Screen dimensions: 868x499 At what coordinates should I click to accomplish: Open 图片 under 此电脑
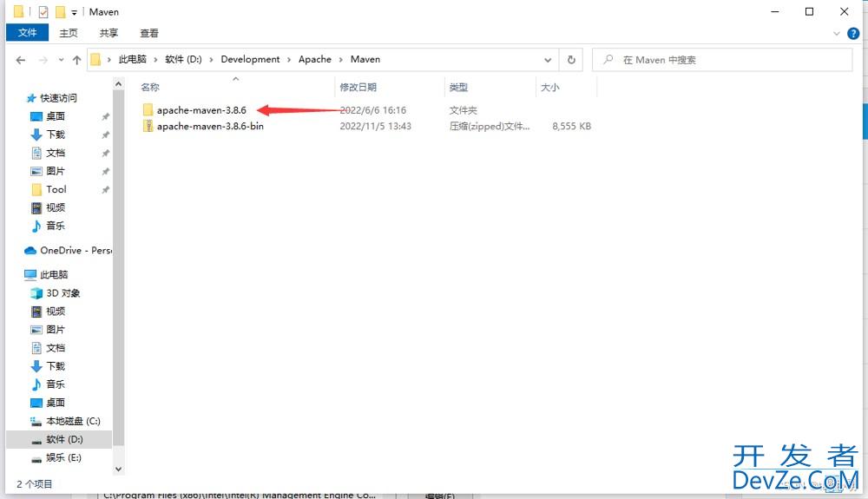coord(56,330)
